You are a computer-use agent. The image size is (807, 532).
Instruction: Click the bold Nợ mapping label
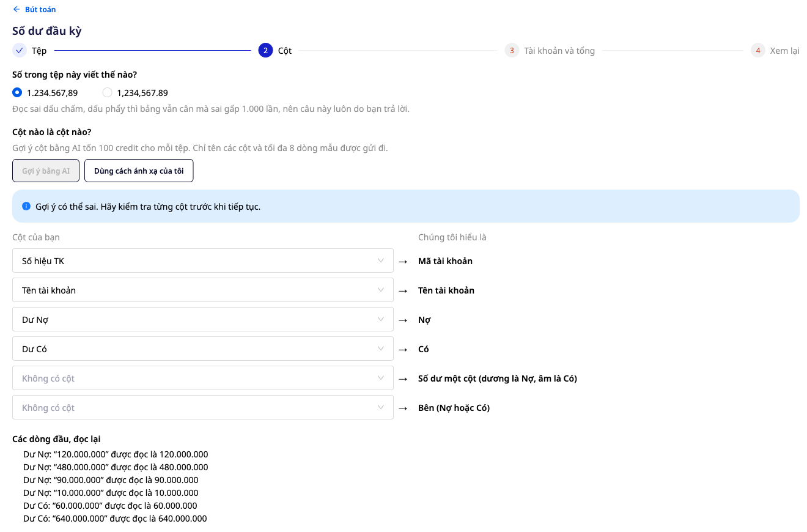424,320
